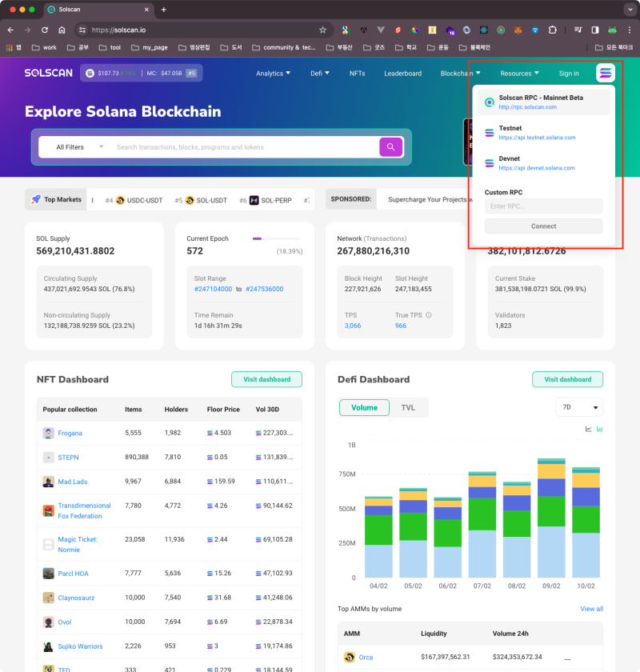Select the Testnet network option
This screenshot has width=640, height=672.
click(543, 133)
